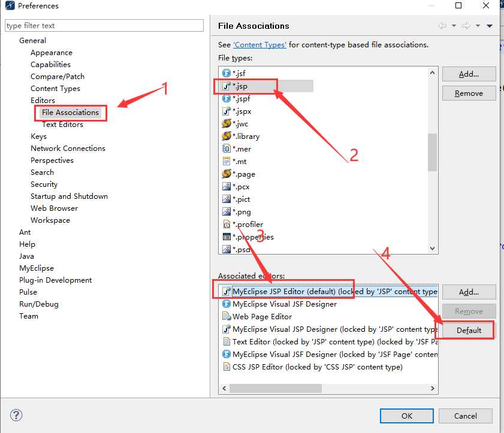Image resolution: width=504 pixels, height=433 pixels.
Task: Click the Text Editor entry icon
Action: point(227,341)
